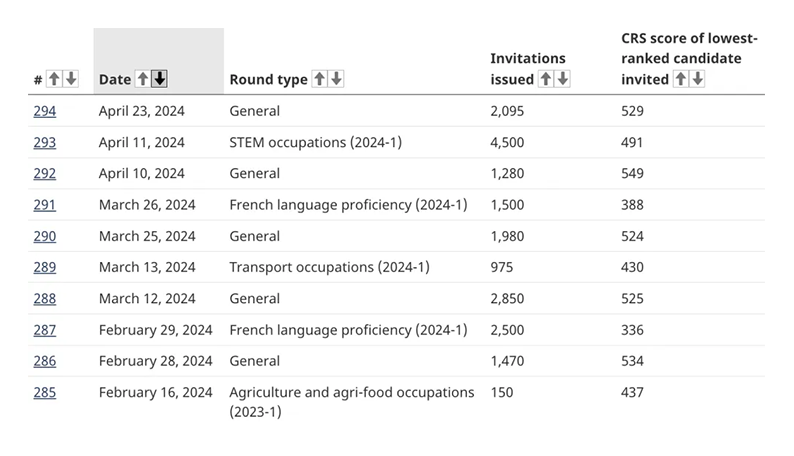Open round 293 STEM occupations link

click(44, 142)
